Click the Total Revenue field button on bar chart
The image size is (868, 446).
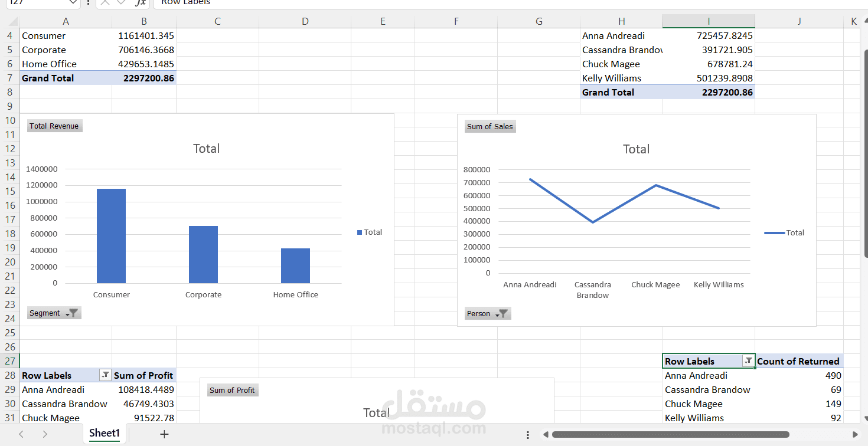click(54, 126)
